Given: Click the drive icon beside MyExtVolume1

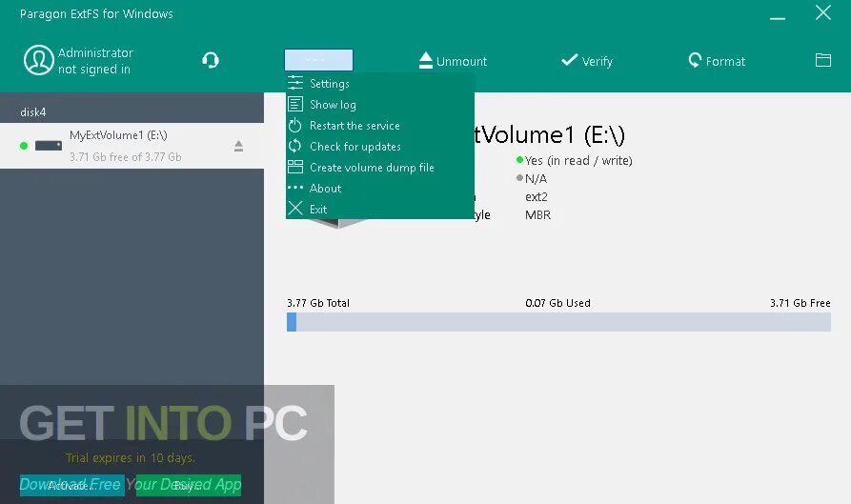Looking at the screenshot, I should [x=49, y=146].
